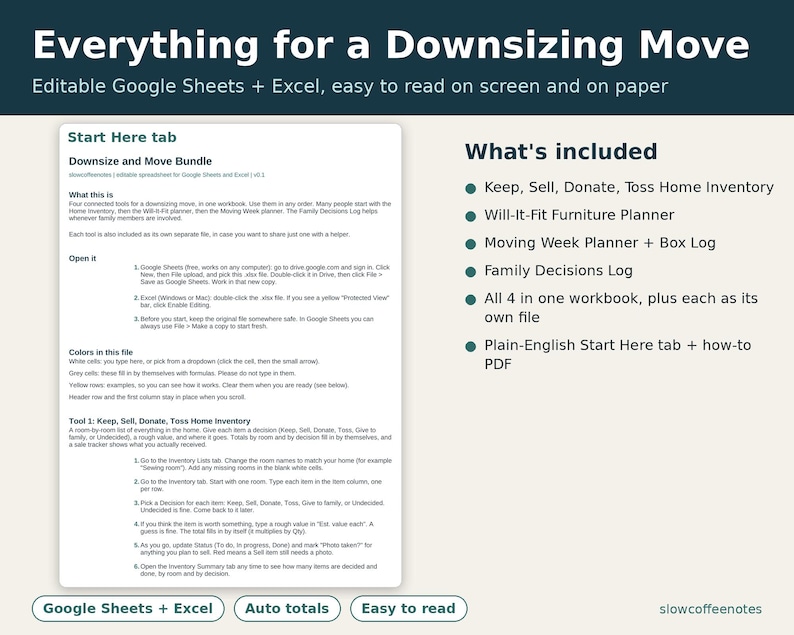Image resolution: width=794 pixels, height=635 pixels.
Task: Click the 'Start Here tab' preview thumbnail
Action: tap(230, 355)
